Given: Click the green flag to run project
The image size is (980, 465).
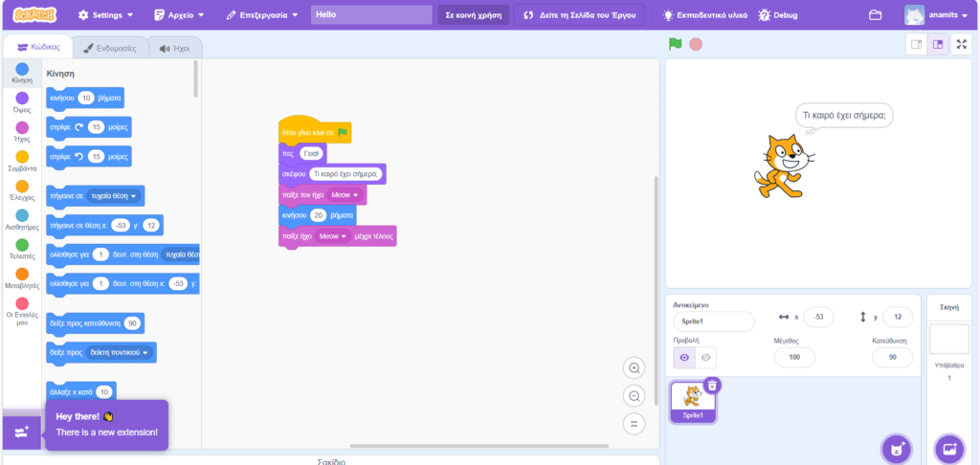Looking at the screenshot, I should tap(676, 44).
